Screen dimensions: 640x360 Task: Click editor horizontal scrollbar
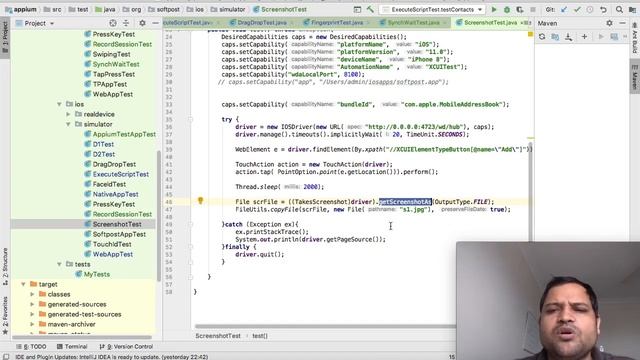tap(325, 326)
